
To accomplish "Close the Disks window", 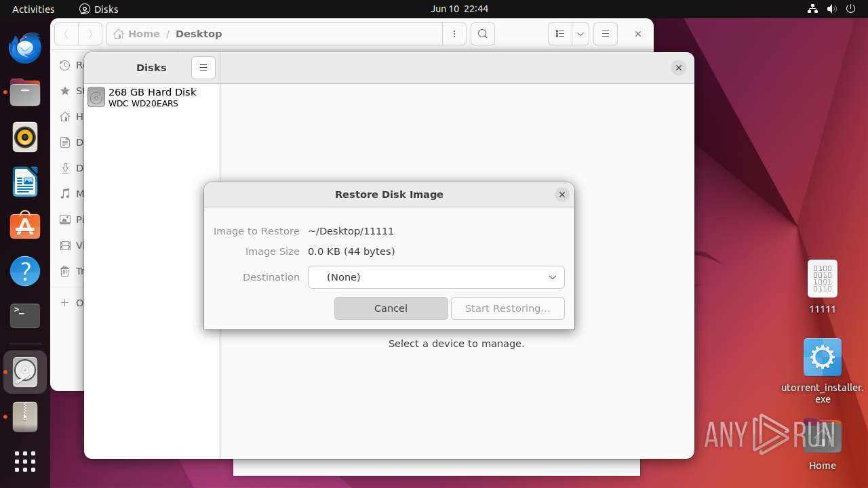I will pos(678,68).
